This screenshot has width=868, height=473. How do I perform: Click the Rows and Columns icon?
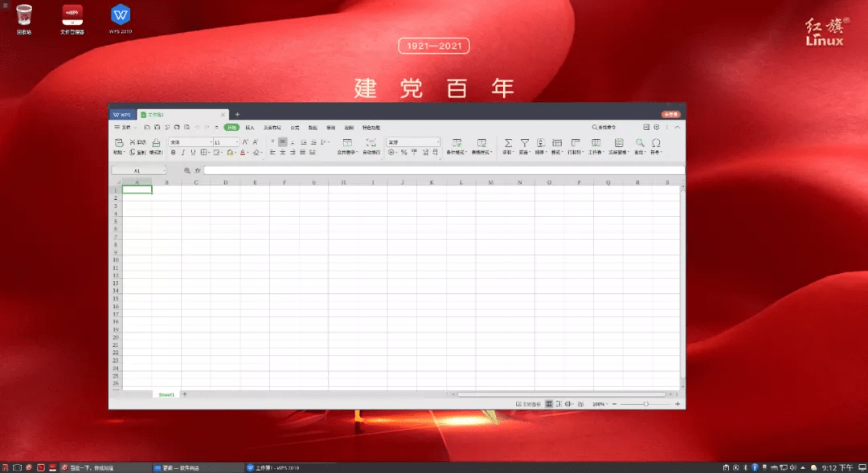[575, 143]
